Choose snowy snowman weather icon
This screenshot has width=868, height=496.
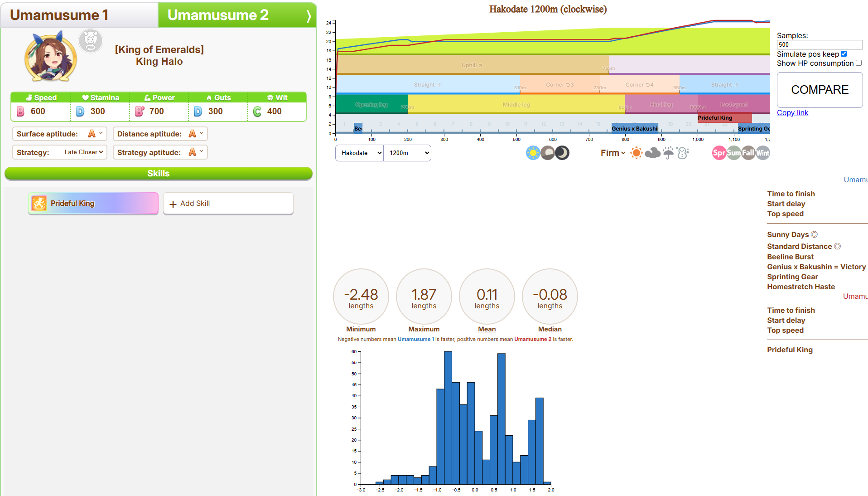(683, 153)
